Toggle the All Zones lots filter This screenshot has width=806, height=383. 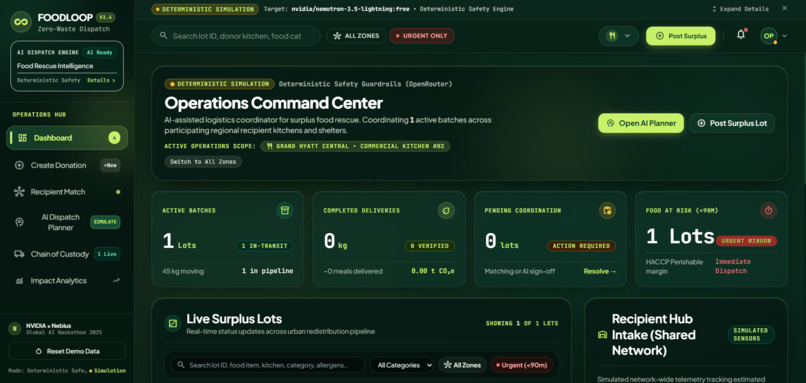pos(463,365)
